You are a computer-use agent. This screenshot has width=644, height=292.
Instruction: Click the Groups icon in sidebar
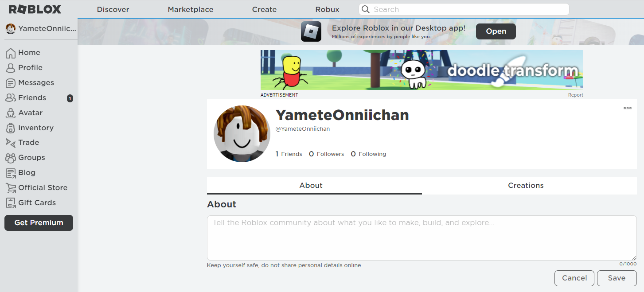11,158
